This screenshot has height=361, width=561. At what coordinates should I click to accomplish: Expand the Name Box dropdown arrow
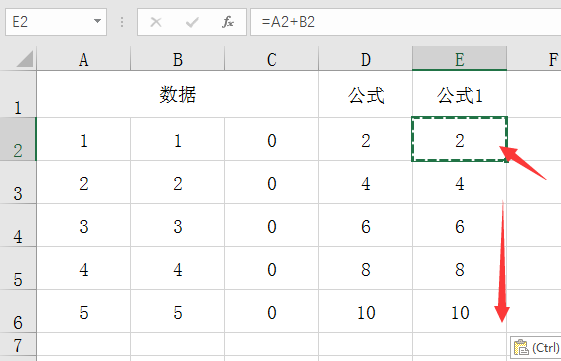point(97,21)
